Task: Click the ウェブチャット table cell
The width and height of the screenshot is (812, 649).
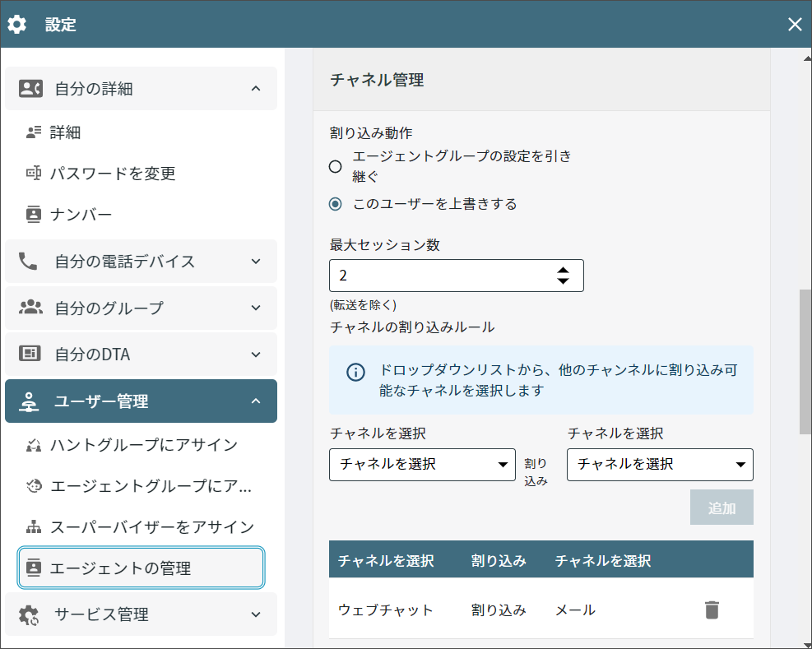Action: [x=386, y=610]
